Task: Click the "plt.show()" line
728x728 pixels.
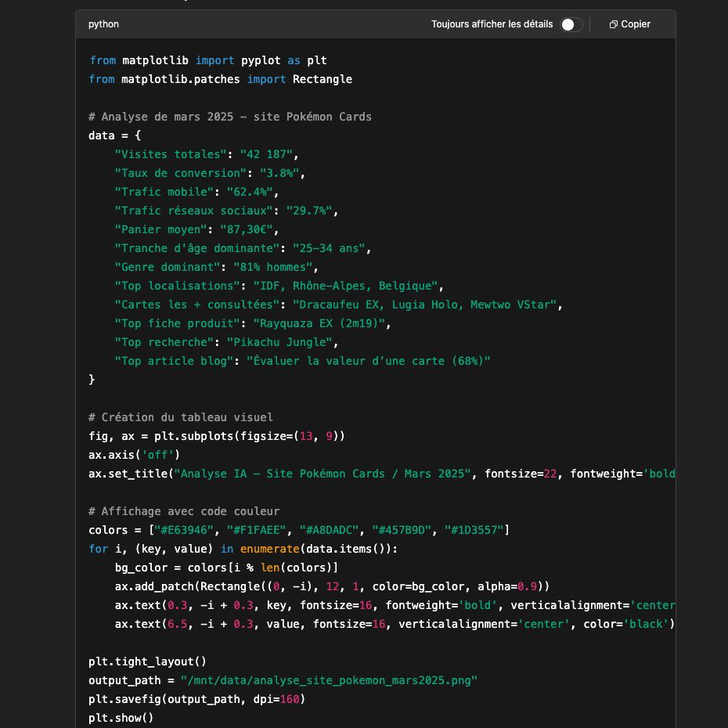Action: (x=121, y=719)
